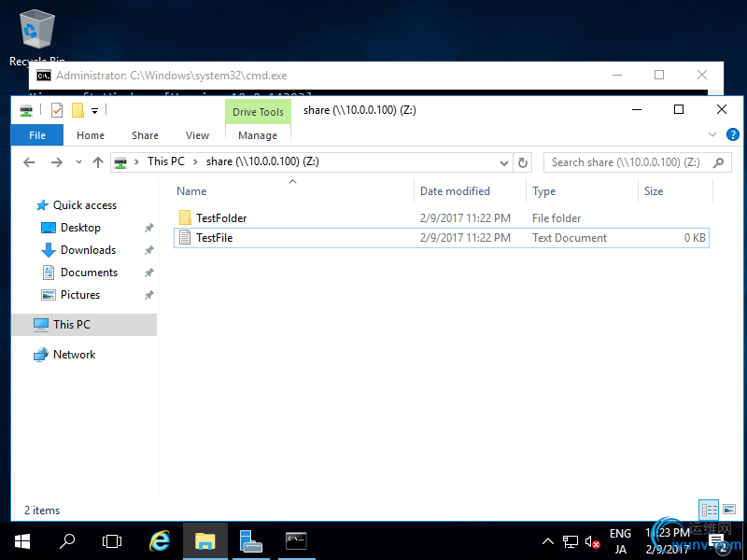Viewport: 747px width, 560px height.
Task: Click the pin icon next to Pictures
Action: click(149, 295)
